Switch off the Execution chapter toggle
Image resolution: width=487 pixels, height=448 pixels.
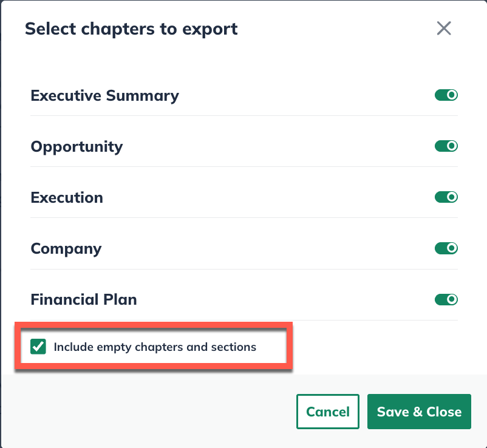click(446, 197)
